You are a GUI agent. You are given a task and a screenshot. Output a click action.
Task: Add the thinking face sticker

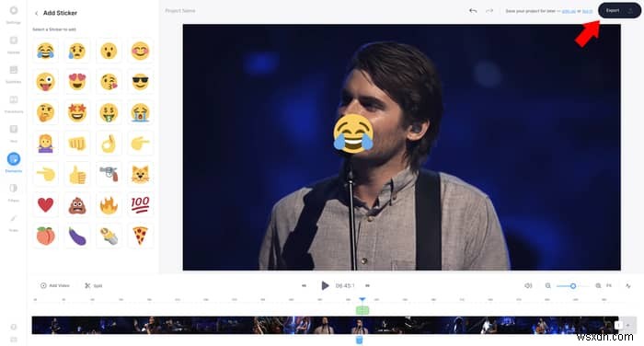click(x=45, y=112)
